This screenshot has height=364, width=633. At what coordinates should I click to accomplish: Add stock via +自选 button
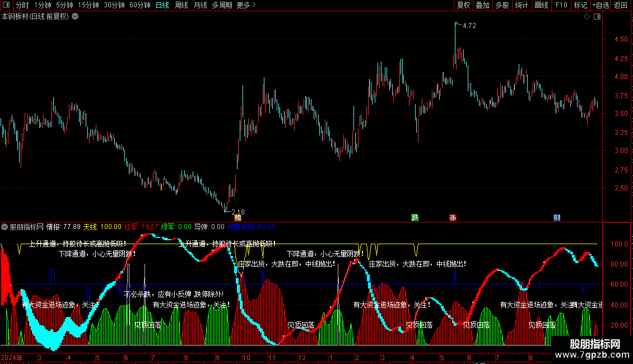coord(601,5)
